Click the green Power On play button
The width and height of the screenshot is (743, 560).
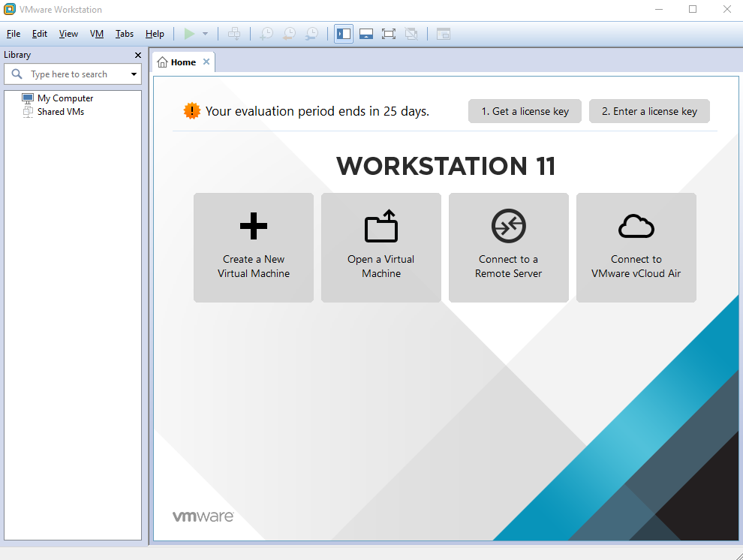190,34
